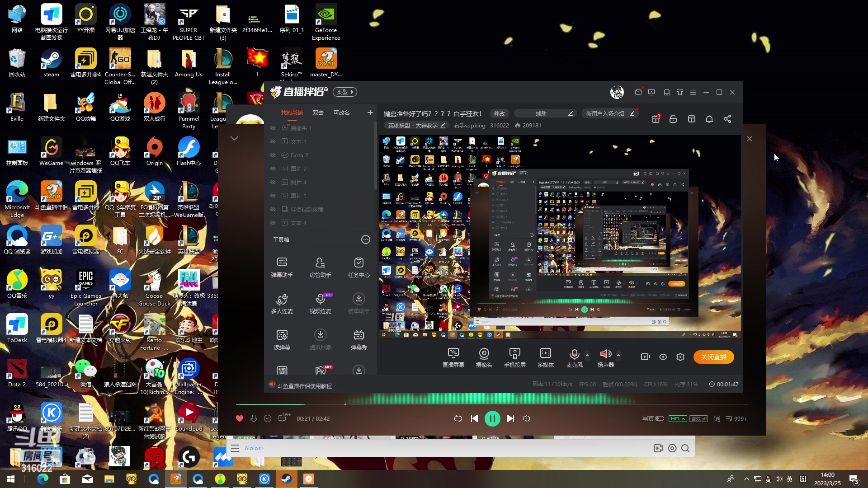The width and height of the screenshot is (868, 488).
Task: Click the unlock padlock icon
Action: pyautogui.click(x=673, y=119)
